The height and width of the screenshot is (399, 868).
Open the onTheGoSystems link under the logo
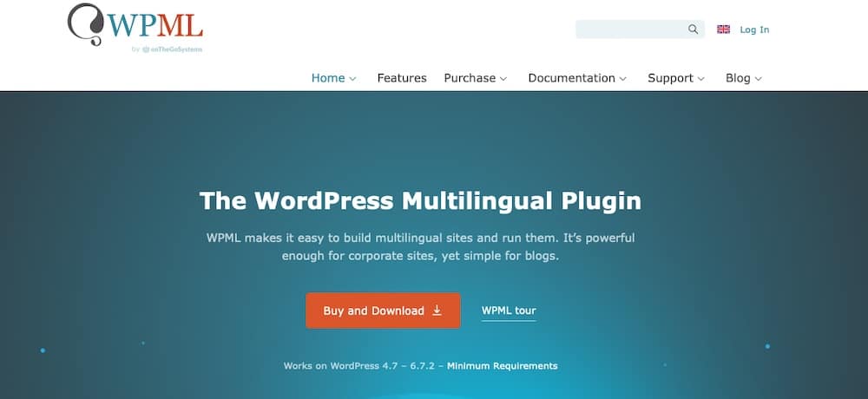(172, 49)
